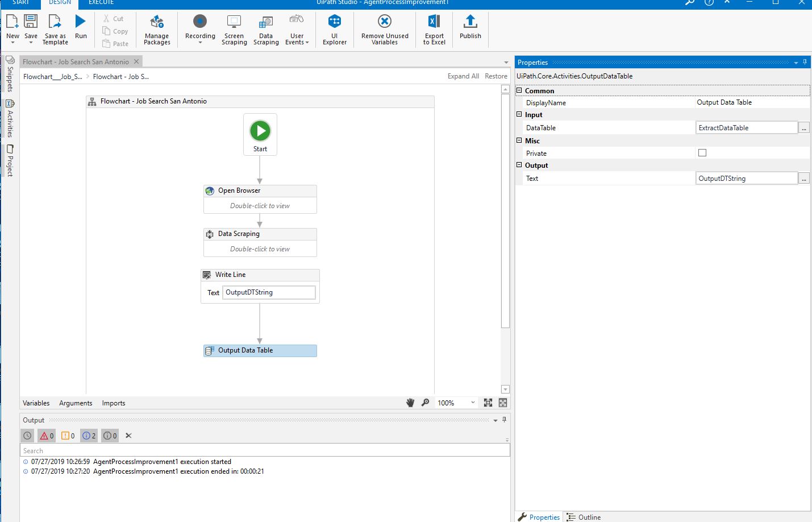The height and width of the screenshot is (522, 812).
Task: Switch to the DESIGN ribbon tab
Action: pos(60,2)
